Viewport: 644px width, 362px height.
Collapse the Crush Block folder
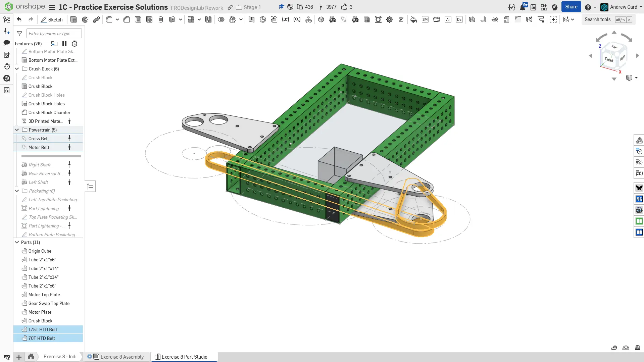coord(17,69)
